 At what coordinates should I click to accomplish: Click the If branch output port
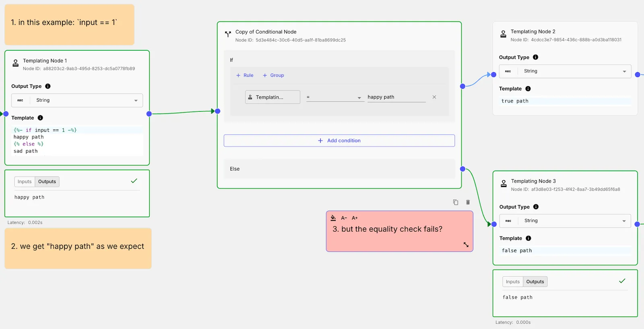point(462,86)
